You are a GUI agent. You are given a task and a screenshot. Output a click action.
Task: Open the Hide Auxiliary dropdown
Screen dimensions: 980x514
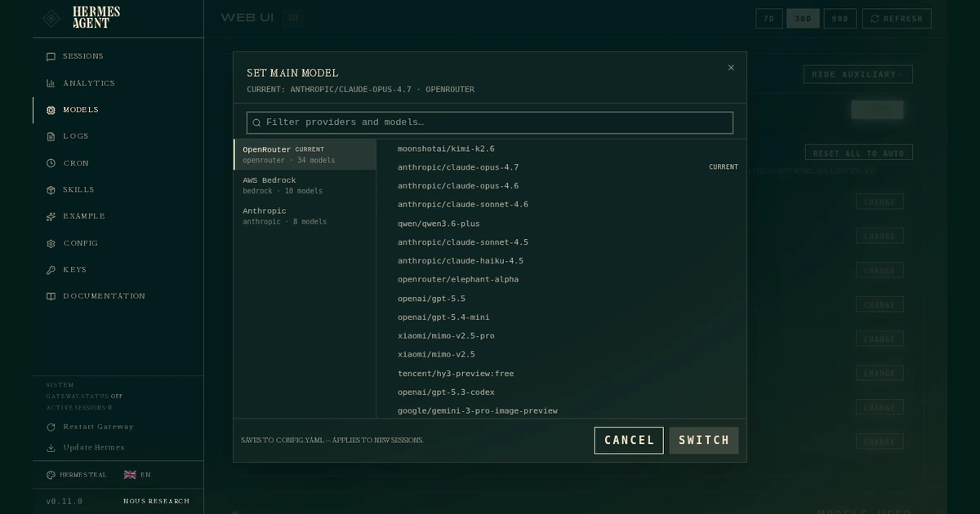coord(858,74)
